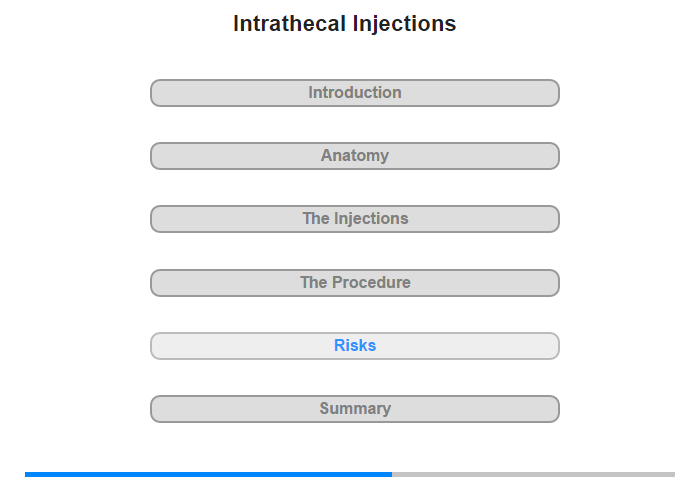Image resolution: width=700 pixels, height=480 pixels.
Task: Go to the Anatomy section
Action: point(355,156)
